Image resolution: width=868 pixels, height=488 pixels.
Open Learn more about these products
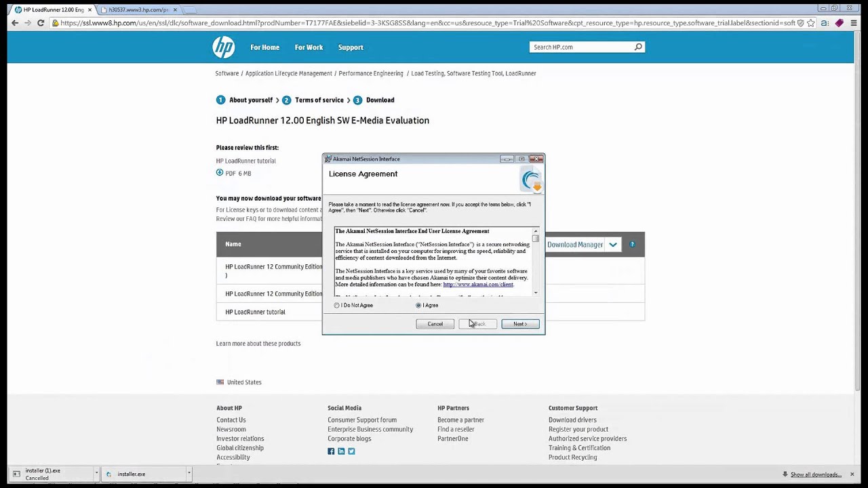[258, 344]
